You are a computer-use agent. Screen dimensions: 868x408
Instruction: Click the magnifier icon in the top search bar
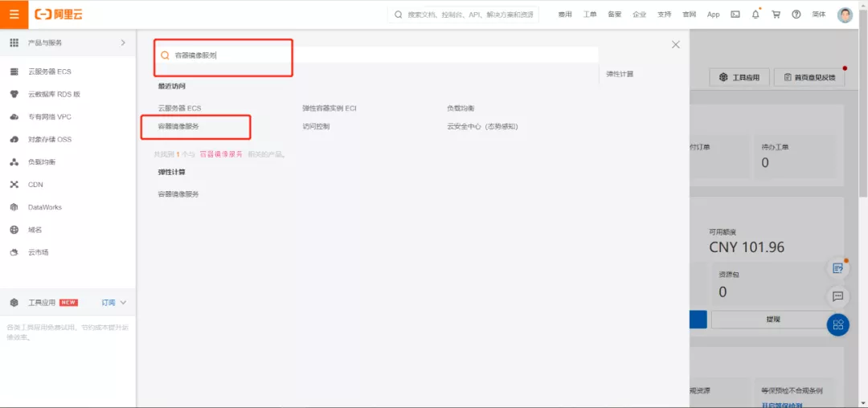pyautogui.click(x=399, y=14)
